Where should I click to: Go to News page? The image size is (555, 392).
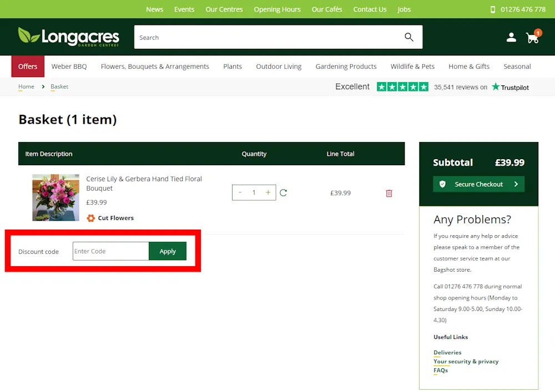(155, 9)
